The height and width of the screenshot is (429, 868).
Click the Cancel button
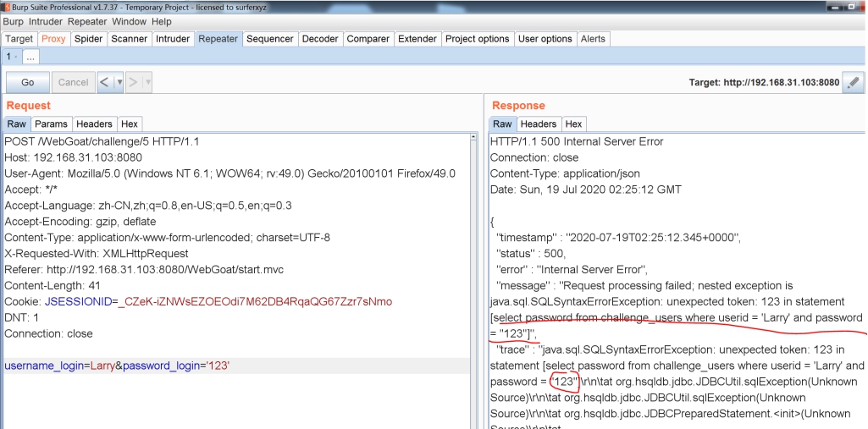click(x=73, y=82)
